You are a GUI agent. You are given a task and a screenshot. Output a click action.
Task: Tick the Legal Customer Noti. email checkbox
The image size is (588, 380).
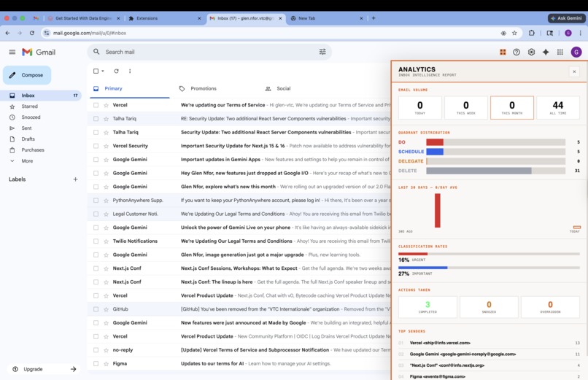(x=96, y=214)
